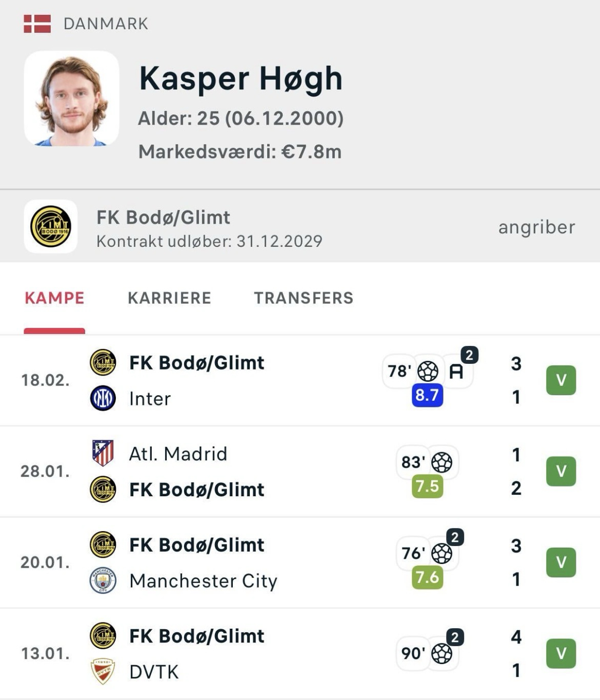Open the Manchester City team name link
This screenshot has height=700, width=600.
203,581
